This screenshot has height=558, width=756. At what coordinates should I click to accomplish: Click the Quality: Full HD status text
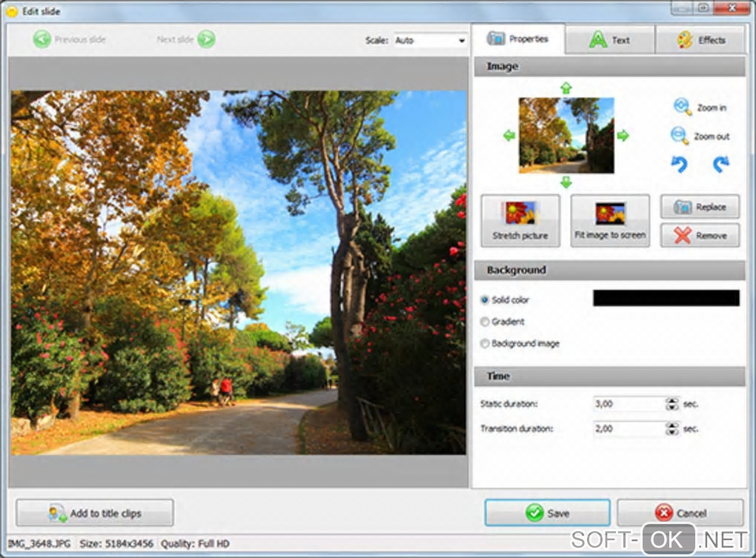coord(195,543)
